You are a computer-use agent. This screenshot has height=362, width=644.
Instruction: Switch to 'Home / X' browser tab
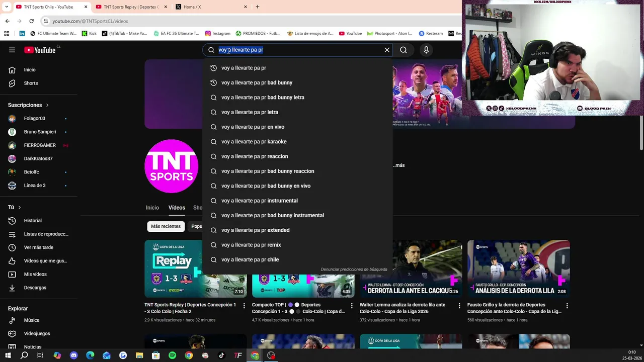coord(211,7)
